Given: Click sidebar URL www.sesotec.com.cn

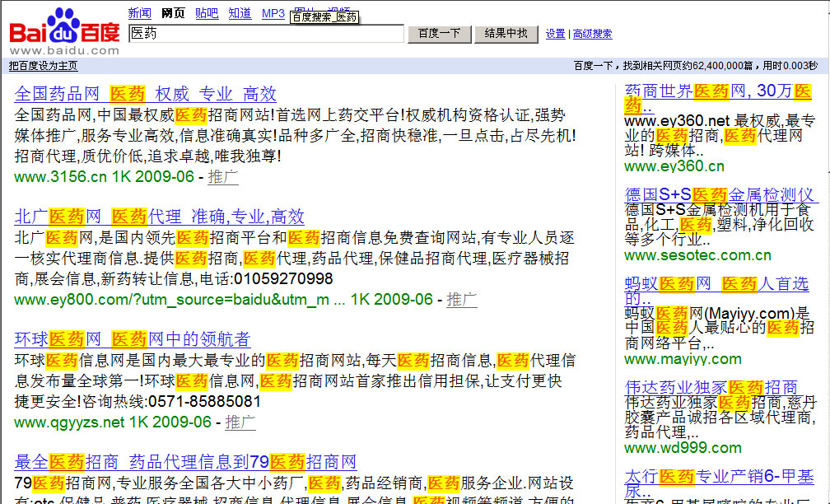Looking at the screenshot, I should pyautogui.click(x=697, y=255).
